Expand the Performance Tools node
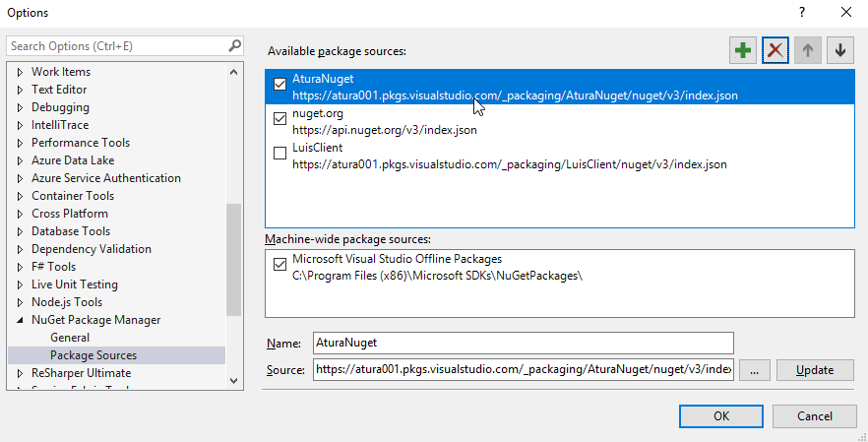 click(x=20, y=143)
